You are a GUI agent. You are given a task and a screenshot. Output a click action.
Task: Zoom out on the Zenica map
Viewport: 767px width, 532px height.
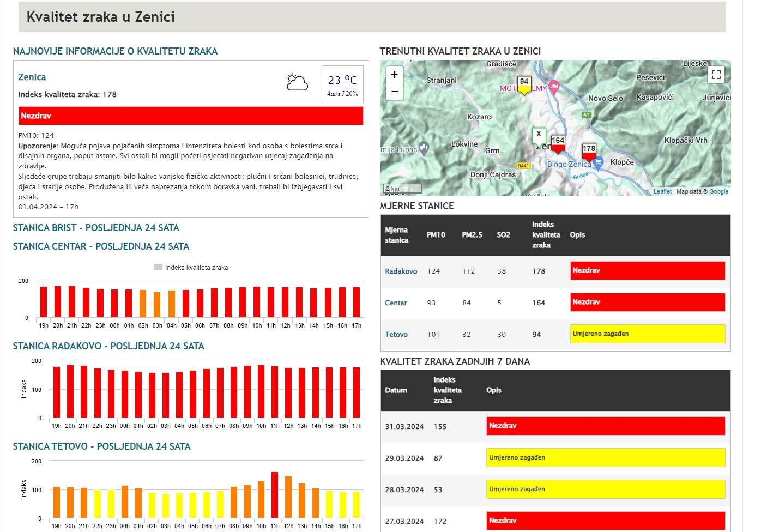pos(394,92)
